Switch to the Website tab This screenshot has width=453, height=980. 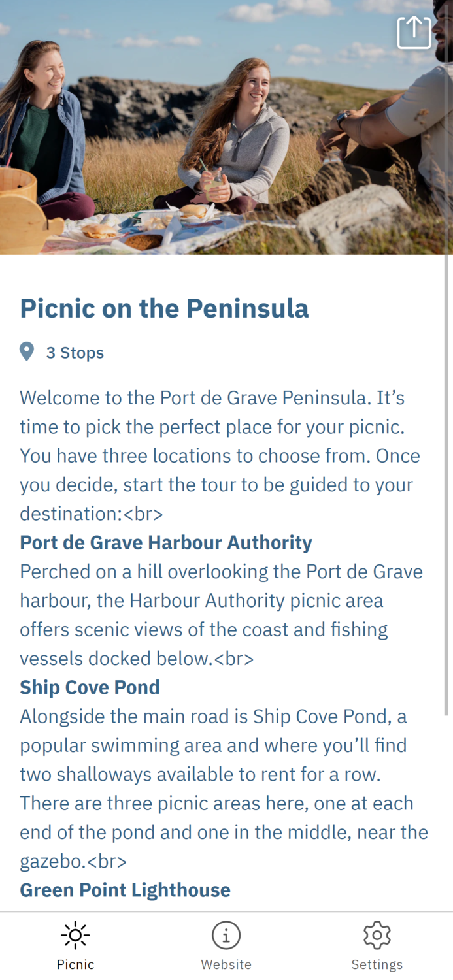coord(226,944)
